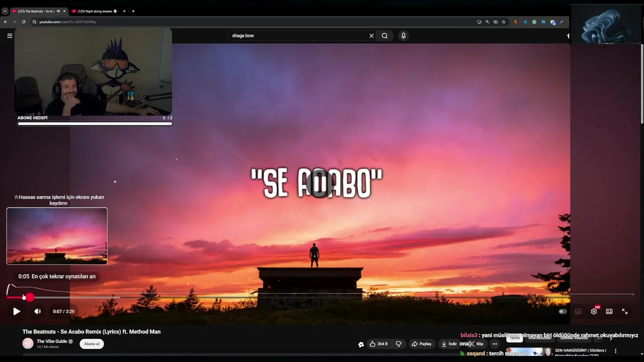The height and width of the screenshot is (362, 644).
Task: Go forward in the browser history
Action: click(x=14, y=22)
